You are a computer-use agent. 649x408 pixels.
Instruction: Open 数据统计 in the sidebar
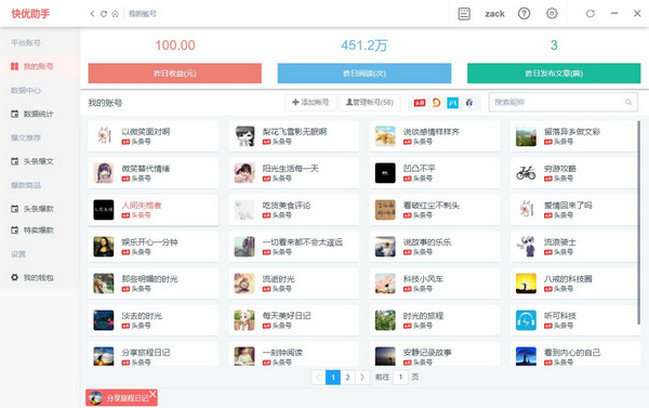coord(38,114)
